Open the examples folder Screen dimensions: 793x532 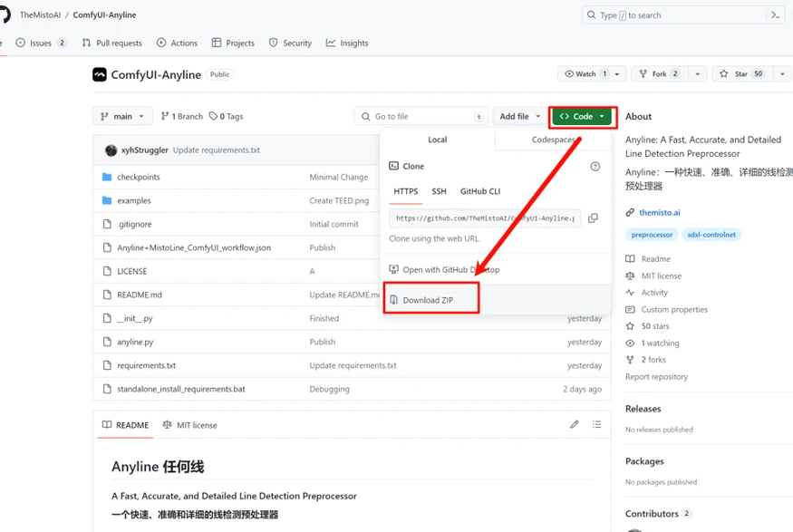pyautogui.click(x=133, y=201)
